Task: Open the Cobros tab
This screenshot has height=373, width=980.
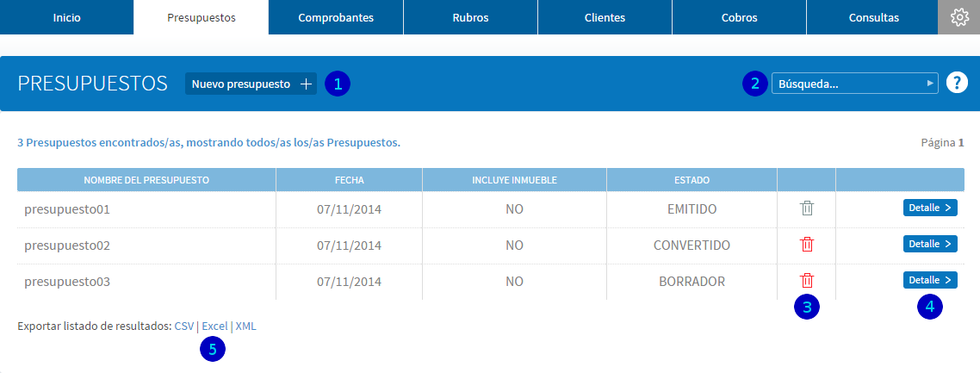Action: 740,17
